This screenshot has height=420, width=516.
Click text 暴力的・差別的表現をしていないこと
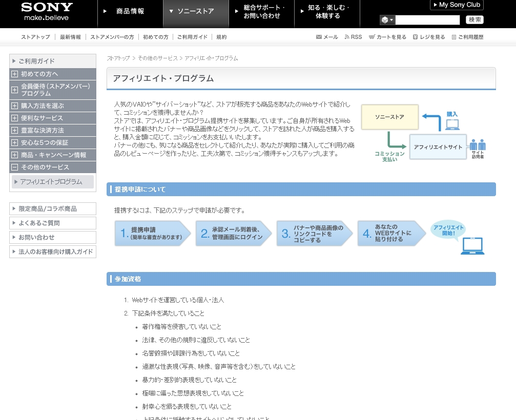tap(190, 380)
